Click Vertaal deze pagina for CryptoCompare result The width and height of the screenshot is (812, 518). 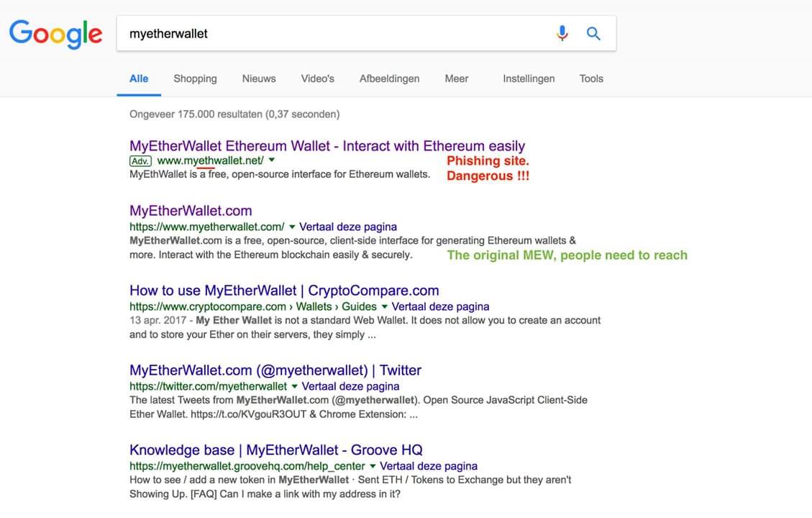pos(440,306)
